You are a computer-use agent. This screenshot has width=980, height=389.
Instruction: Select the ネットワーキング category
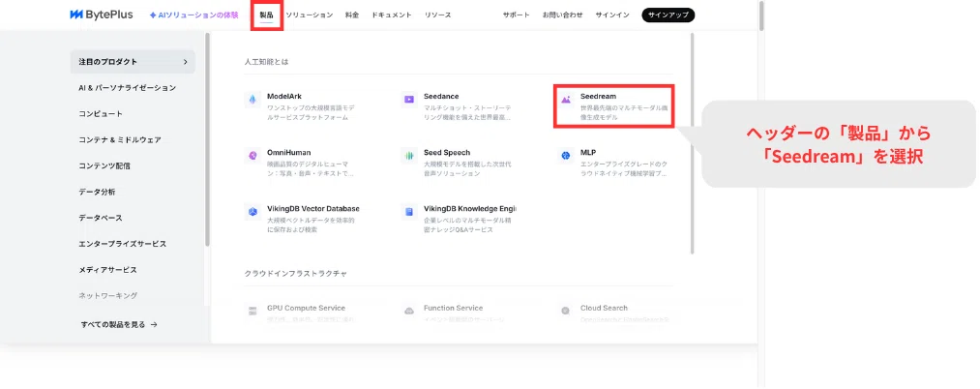point(108,295)
